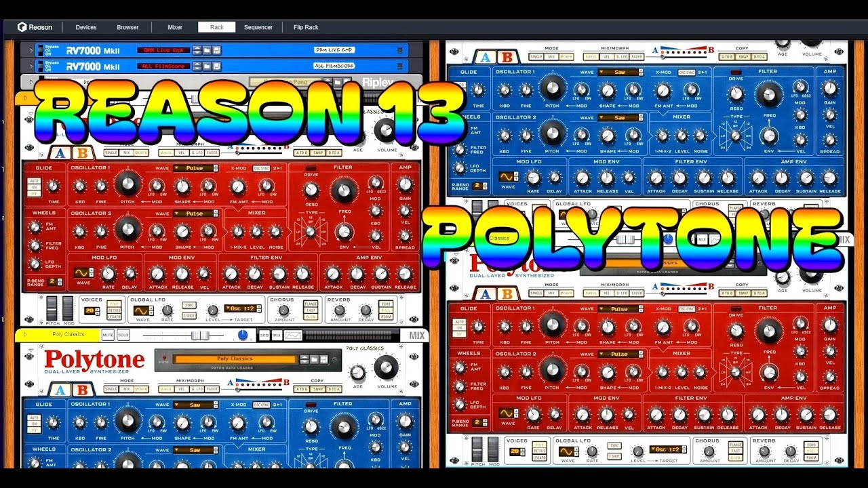Image resolution: width=868 pixels, height=488 pixels.
Task: Open Oscillator 1 Saw wave dropdown, left-rack blue panel
Action: point(195,404)
